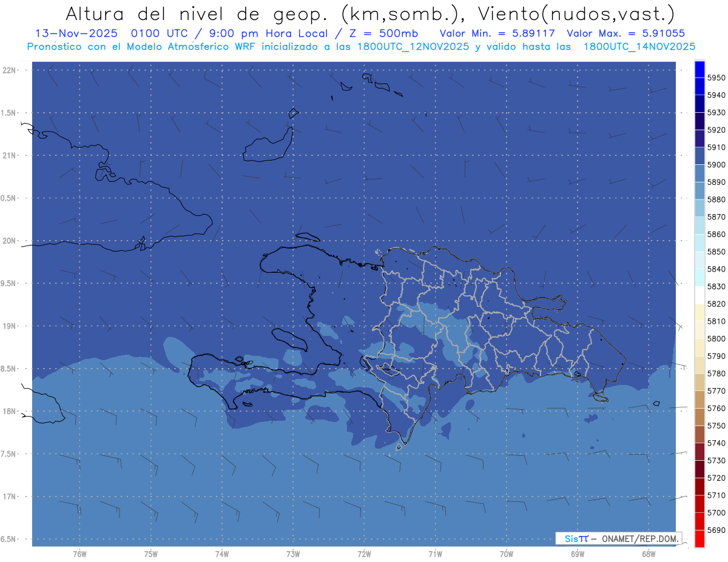Screen dimensions: 728x562
Task: Click the 5900 legend value
Action: click(716, 164)
